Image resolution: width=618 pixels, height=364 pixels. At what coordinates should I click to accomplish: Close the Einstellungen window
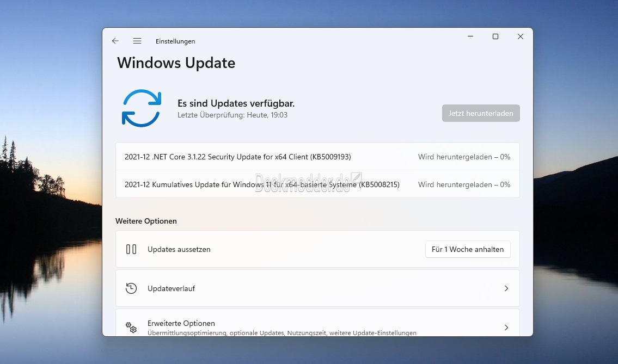[x=520, y=36]
